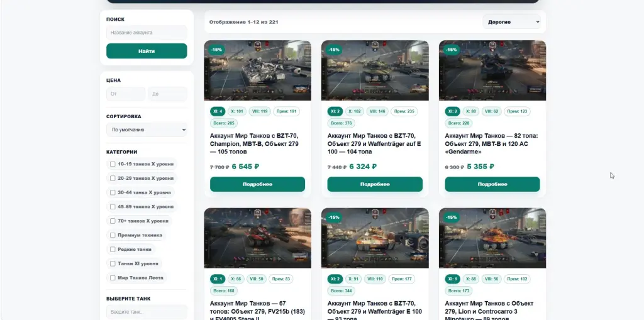Image resolution: width=644 pixels, height=320 pixels.
Task: Open the title of the Waffenträger auf E 100 account
Action: 374,144
